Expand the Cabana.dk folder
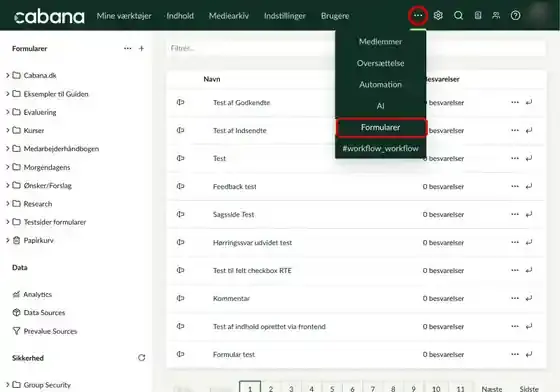This screenshot has height=392, width=560. [x=8, y=75]
